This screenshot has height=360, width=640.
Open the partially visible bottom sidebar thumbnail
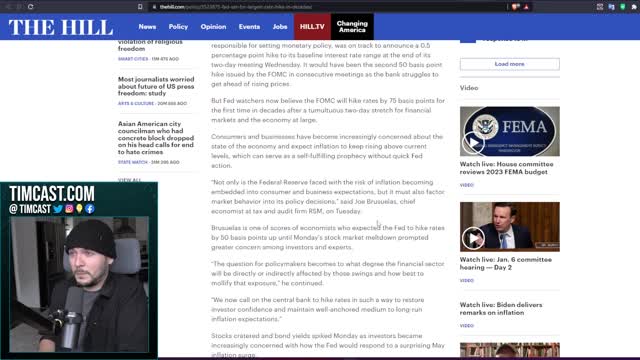[510, 350]
